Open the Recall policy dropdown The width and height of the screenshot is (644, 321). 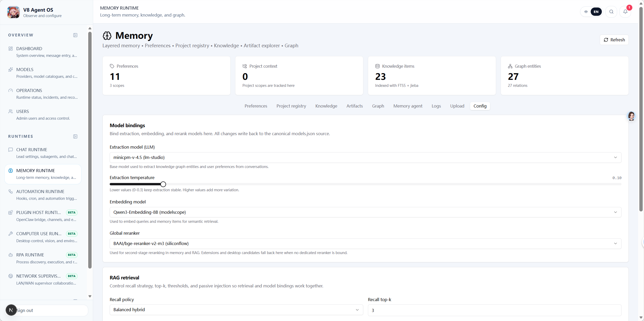(236, 310)
